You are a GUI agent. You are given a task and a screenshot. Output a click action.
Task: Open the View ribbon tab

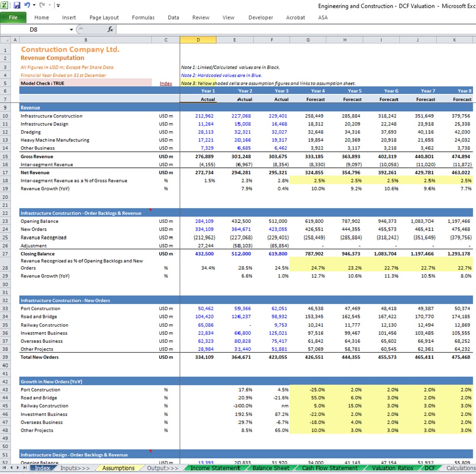228,18
